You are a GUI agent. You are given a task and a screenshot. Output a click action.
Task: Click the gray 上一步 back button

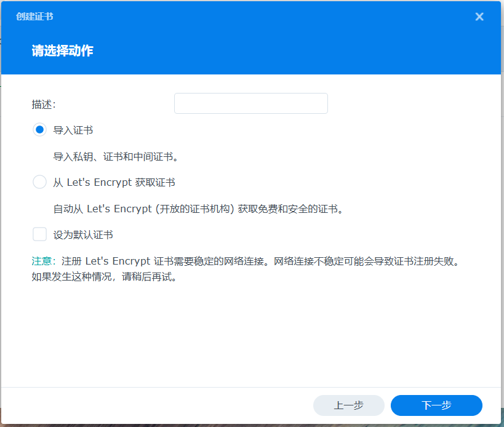pos(348,405)
